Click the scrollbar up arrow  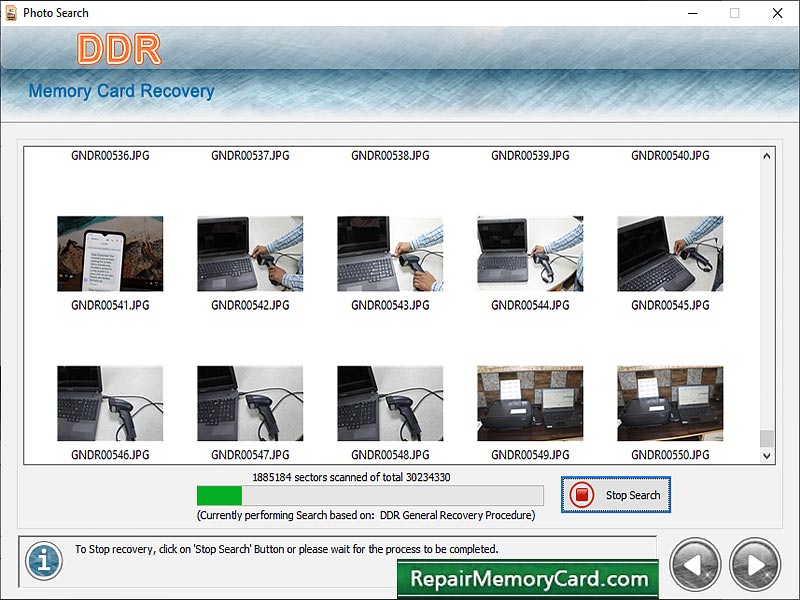pos(766,156)
